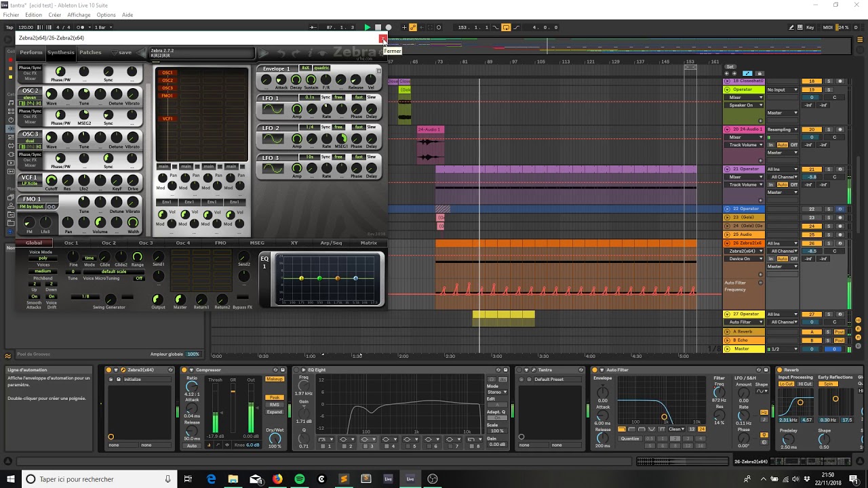Viewport: 868px width, 488px height.
Task: Click the LFO 2 waveform display
Action: [272, 139]
